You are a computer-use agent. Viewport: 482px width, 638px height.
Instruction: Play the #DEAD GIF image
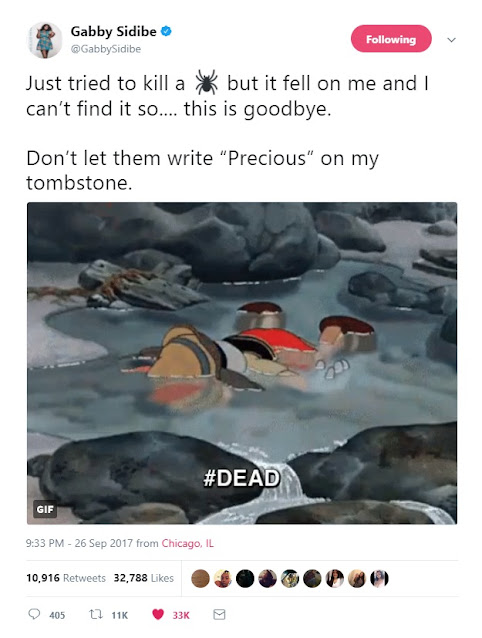[242, 363]
